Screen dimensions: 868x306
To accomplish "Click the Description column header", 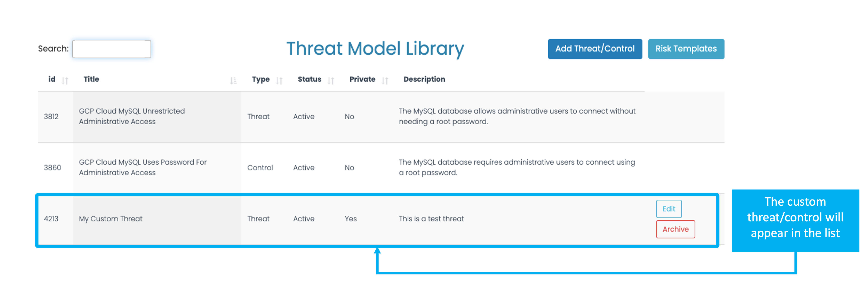I will [x=424, y=79].
